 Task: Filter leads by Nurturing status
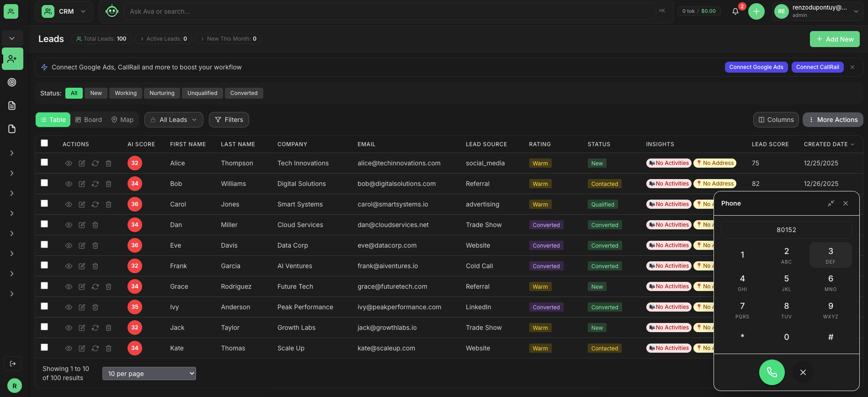[162, 93]
